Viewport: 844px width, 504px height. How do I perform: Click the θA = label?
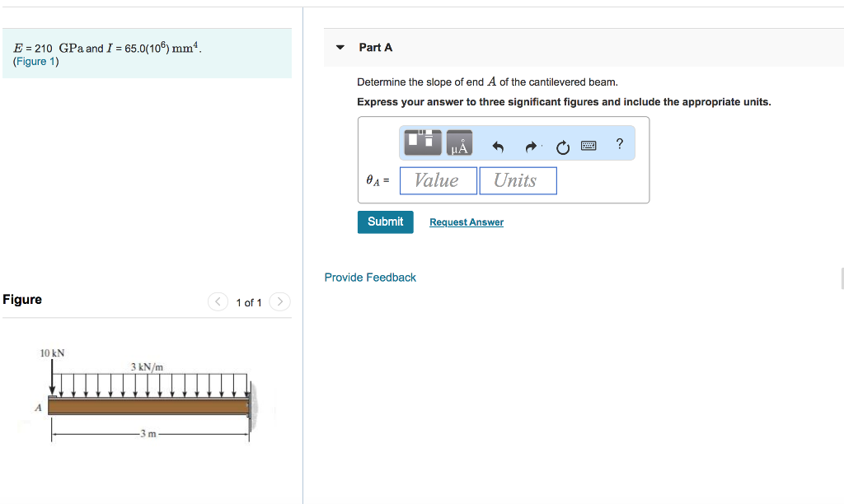pyautogui.click(x=377, y=180)
